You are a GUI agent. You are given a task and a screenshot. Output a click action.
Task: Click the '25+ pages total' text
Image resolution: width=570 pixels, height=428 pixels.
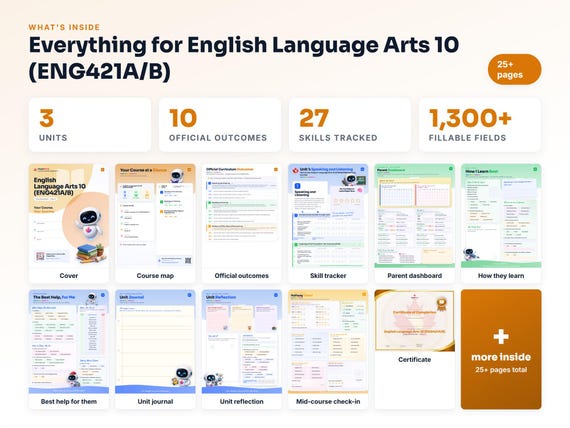click(501, 370)
